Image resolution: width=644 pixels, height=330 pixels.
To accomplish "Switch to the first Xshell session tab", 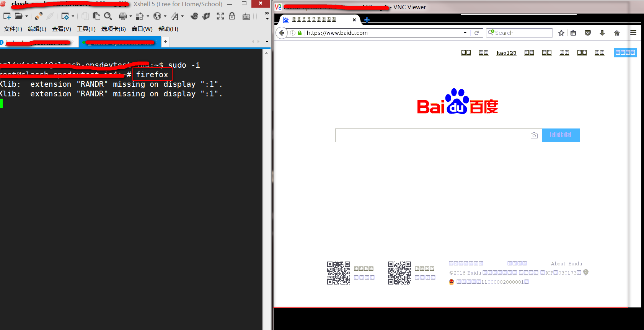I will [x=39, y=42].
